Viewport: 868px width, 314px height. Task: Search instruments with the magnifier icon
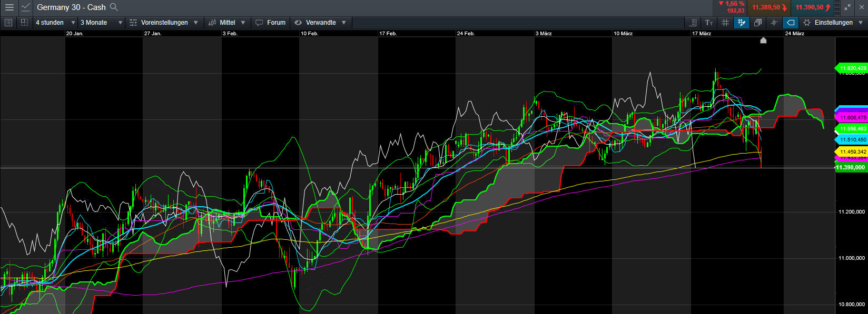click(114, 7)
